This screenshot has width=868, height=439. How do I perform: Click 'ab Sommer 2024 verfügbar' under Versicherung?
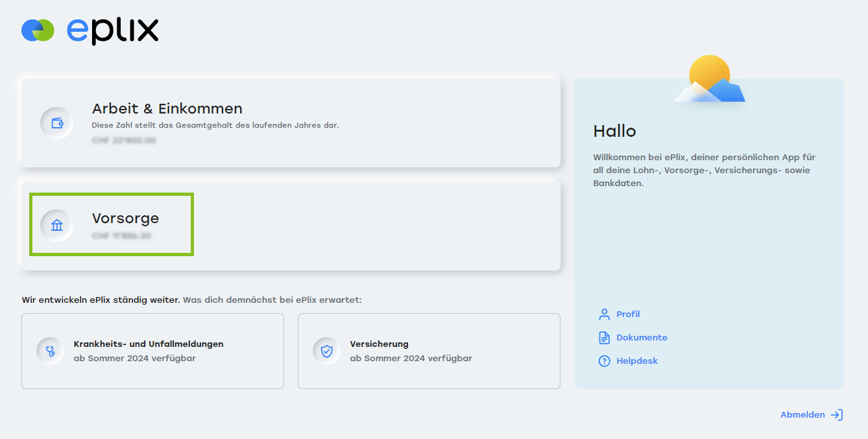pyautogui.click(x=411, y=358)
